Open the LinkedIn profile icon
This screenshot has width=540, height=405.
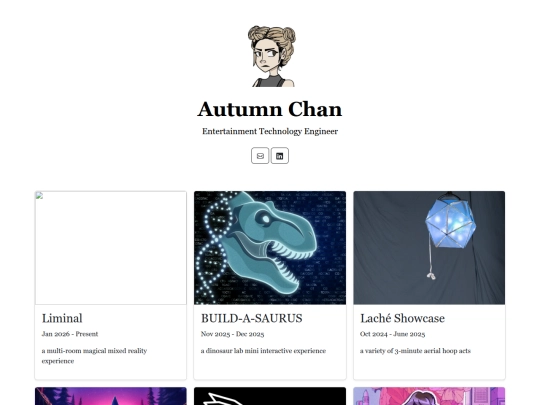[280, 156]
